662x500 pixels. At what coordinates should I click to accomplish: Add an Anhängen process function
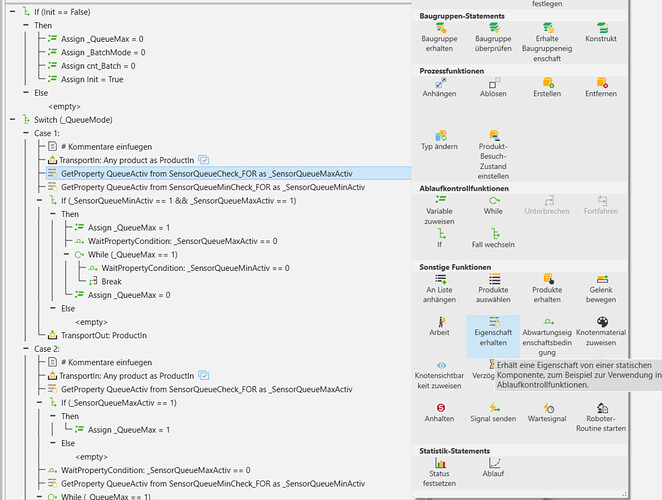pyautogui.click(x=440, y=83)
